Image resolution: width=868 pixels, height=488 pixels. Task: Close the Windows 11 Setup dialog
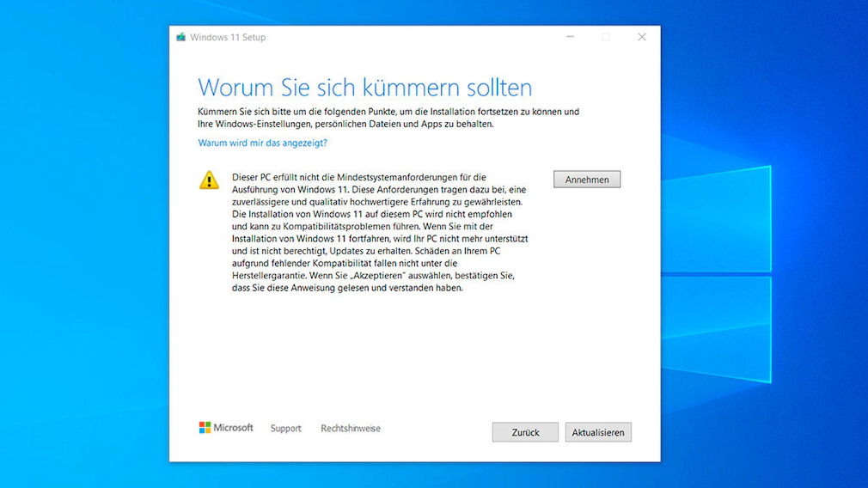pos(641,37)
